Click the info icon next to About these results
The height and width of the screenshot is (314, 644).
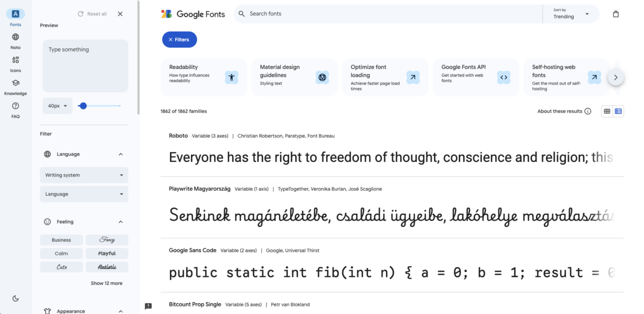pyautogui.click(x=588, y=111)
